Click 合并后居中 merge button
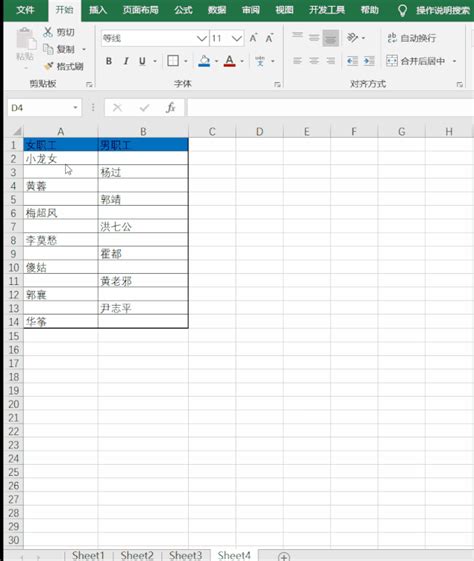The image size is (474, 561). click(416, 61)
